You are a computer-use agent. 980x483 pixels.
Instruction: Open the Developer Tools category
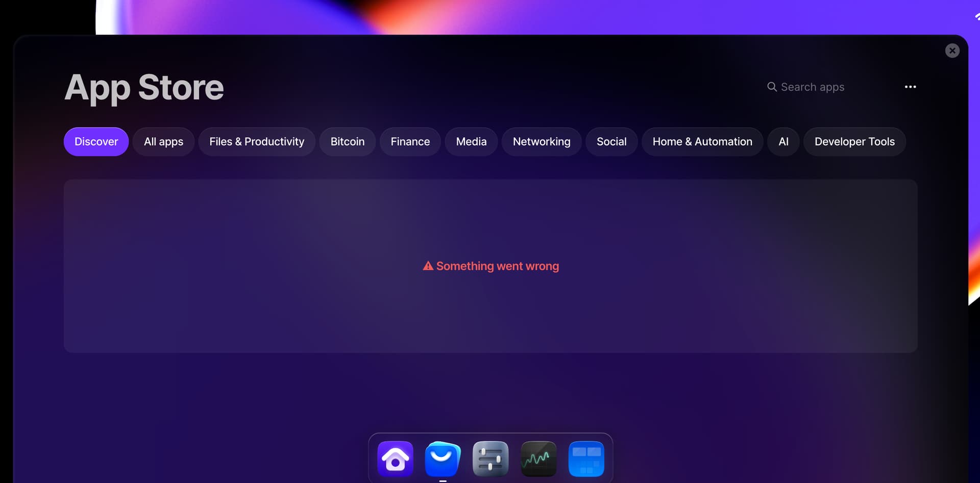[x=854, y=142]
